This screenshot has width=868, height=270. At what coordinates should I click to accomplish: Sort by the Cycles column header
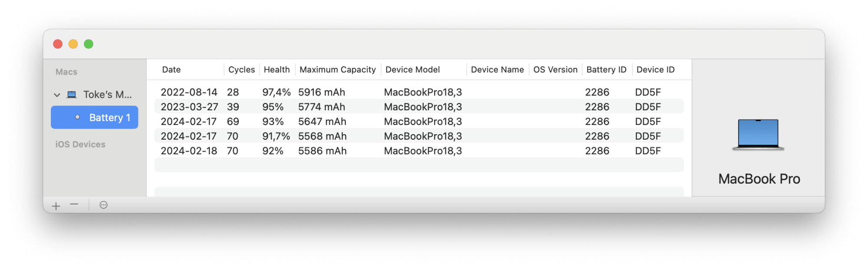[242, 69]
